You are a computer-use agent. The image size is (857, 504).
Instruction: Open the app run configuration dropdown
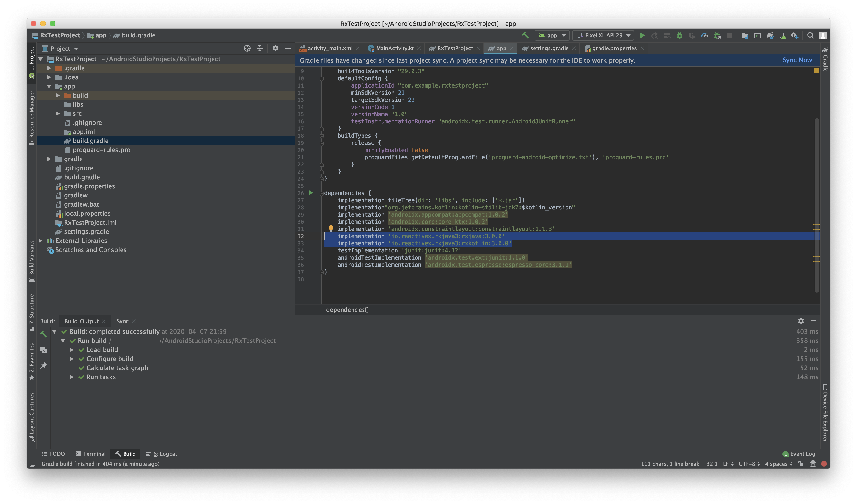(x=552, y=35)
